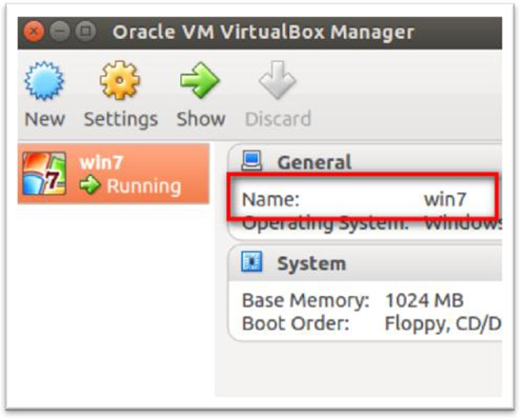Open the System section header
The width and height of the screenshot is (524, 420).
[312, 264]
